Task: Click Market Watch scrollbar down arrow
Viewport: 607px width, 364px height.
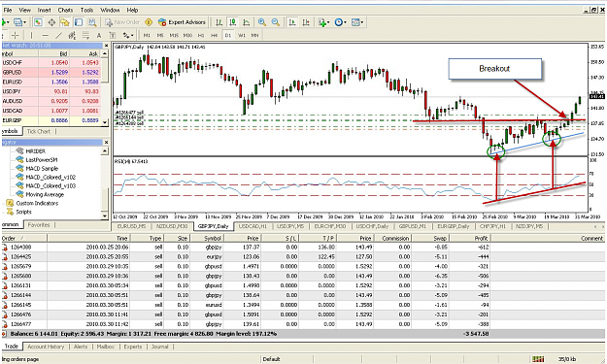Action: tap(105, 122)
